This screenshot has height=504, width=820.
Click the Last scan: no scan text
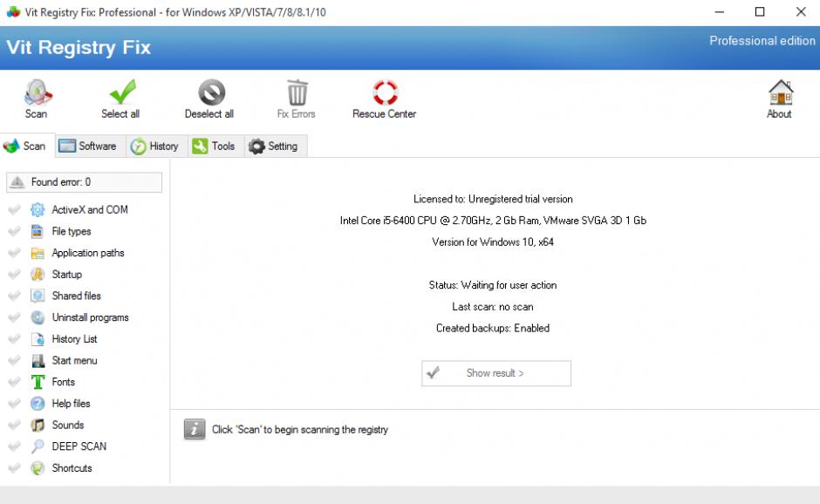click(493, 307)
